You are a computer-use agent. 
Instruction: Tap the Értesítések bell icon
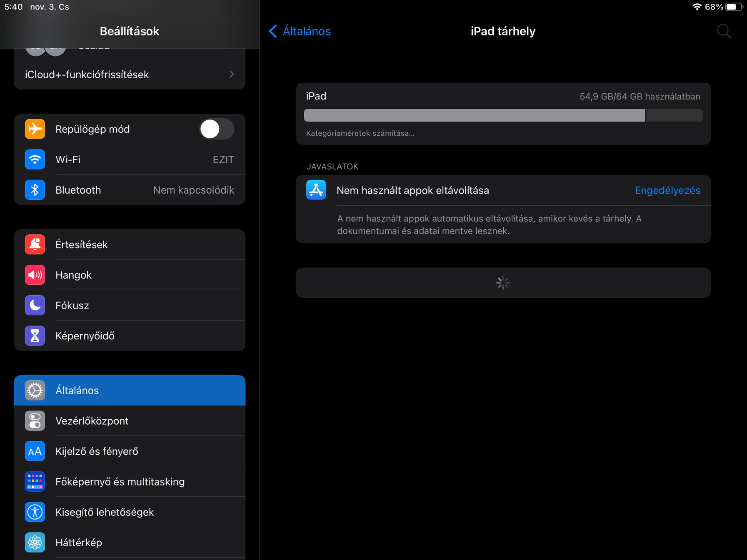tap(35, 244)
